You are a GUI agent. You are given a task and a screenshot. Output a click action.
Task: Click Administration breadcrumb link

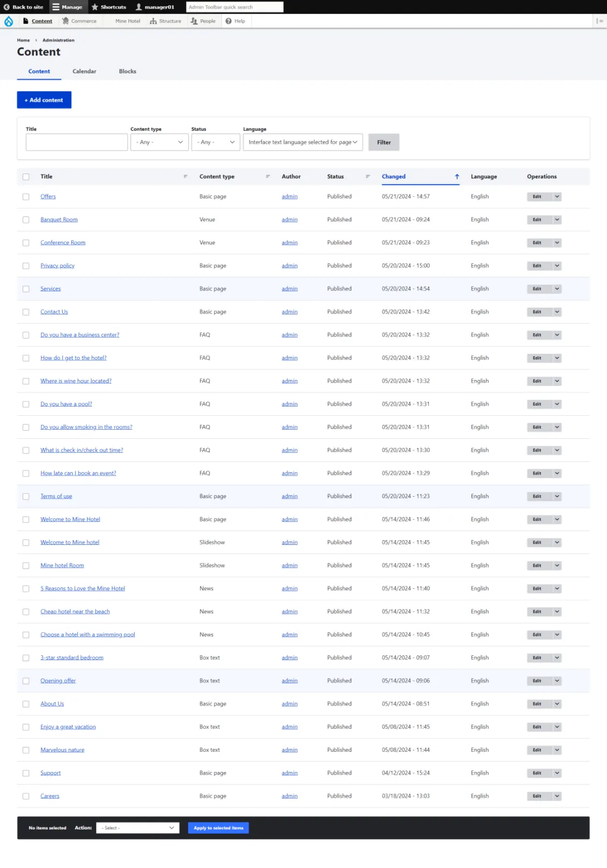coord(58,40)
